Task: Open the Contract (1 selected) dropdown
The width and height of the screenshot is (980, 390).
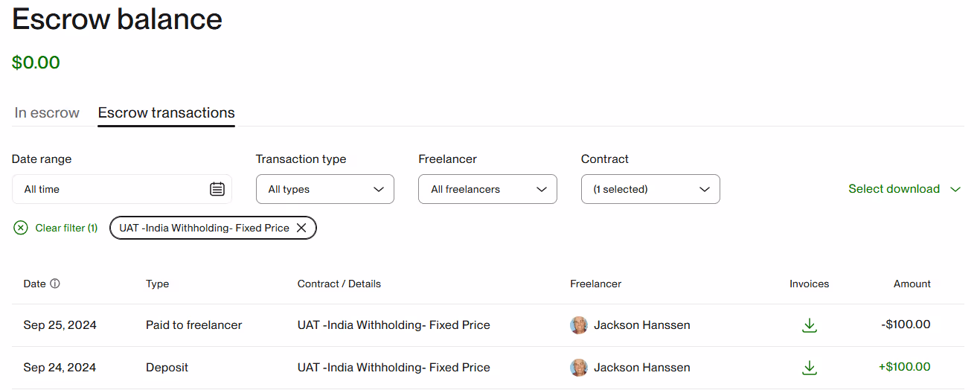Action: 650,189
